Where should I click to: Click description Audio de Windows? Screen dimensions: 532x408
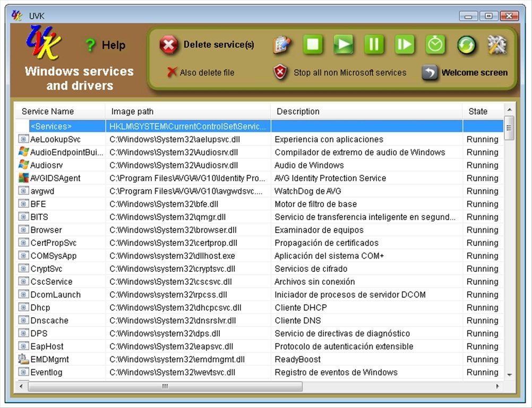click(x=309, y=165)
